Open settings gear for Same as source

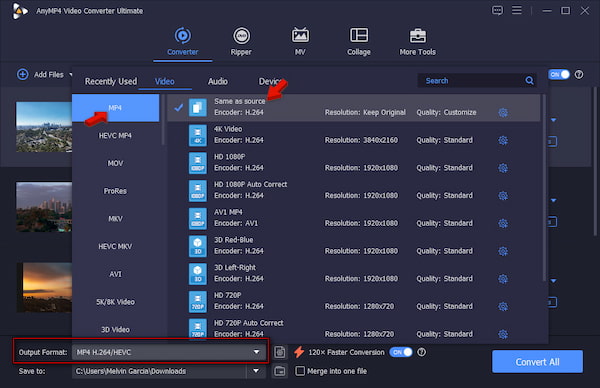503,112
